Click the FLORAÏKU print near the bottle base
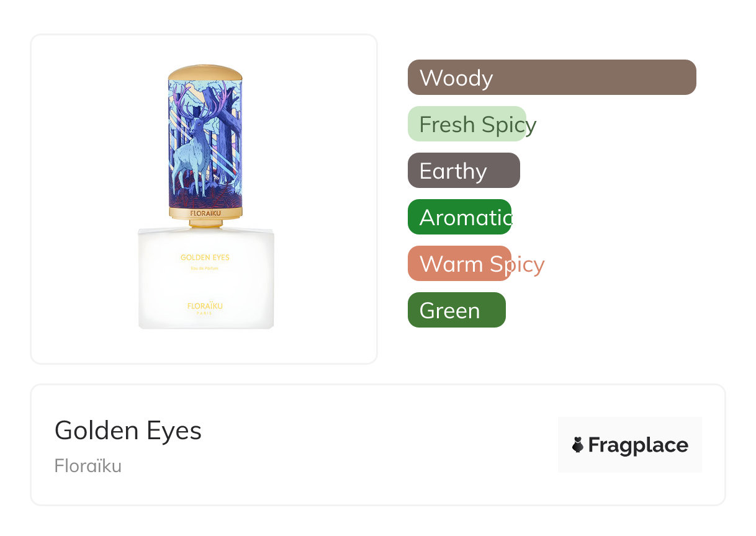The width and height of the screenshot is (756, 536). [205, 306]
